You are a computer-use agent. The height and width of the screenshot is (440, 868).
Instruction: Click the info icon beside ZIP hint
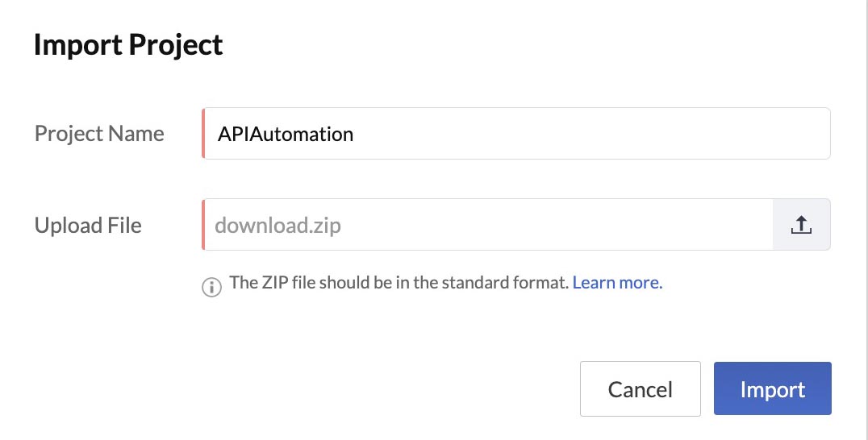click(211, 285)
